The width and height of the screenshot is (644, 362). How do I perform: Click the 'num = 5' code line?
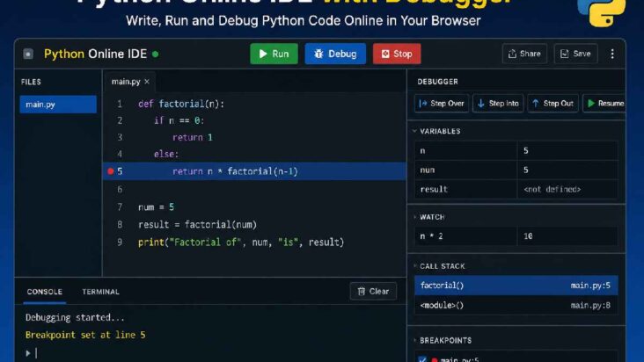tap(156, 207)
